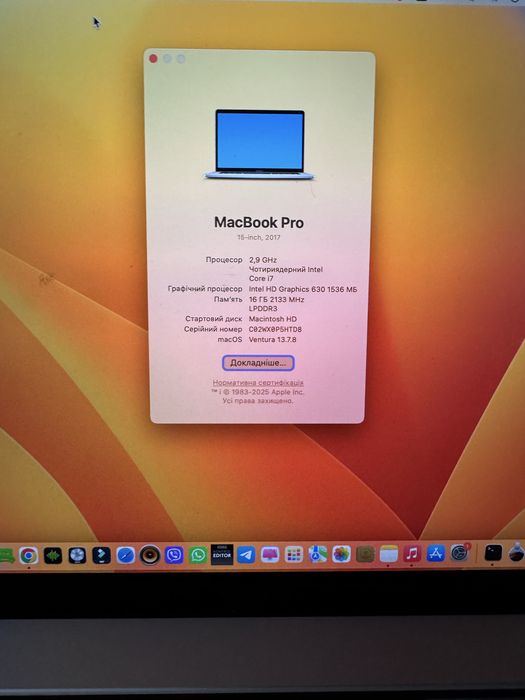Open the brown app icon next to Photos
The image size is (525, 700).
365,554
